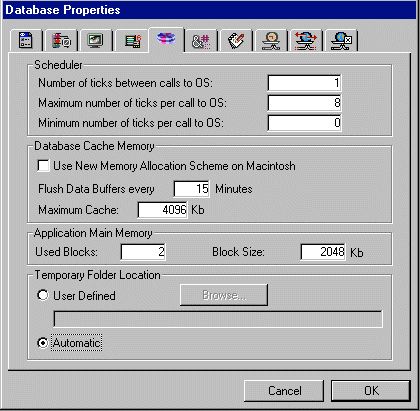The image size is (420, 411).
Task: Open the tab with ampersand and hash icon
Action: tap(201, 41)
